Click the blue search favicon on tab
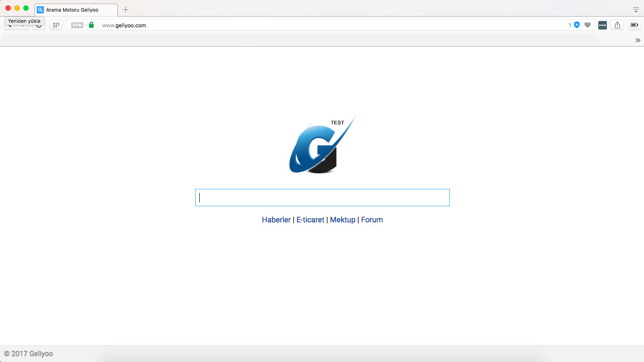 40,10
